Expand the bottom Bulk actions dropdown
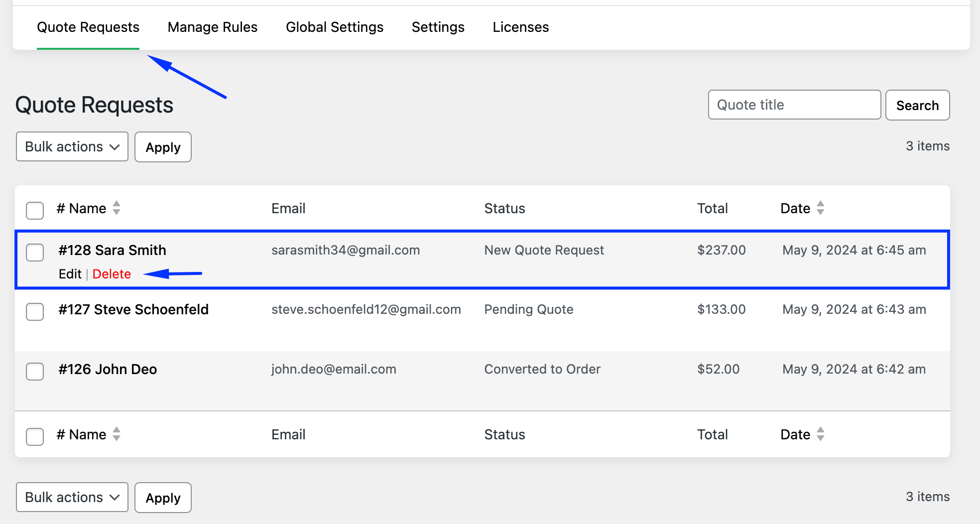This screenshot has width=980, height=524. pyautogui.click(x=72, y=497)
